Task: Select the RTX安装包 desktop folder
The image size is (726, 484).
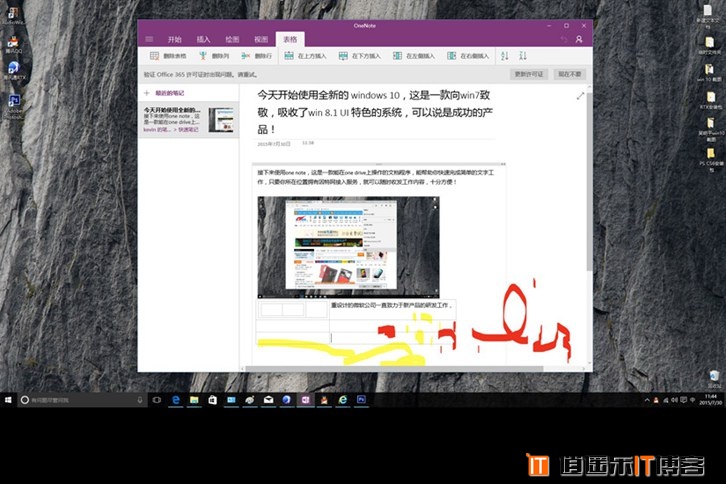Action: [x=711, y=101]
